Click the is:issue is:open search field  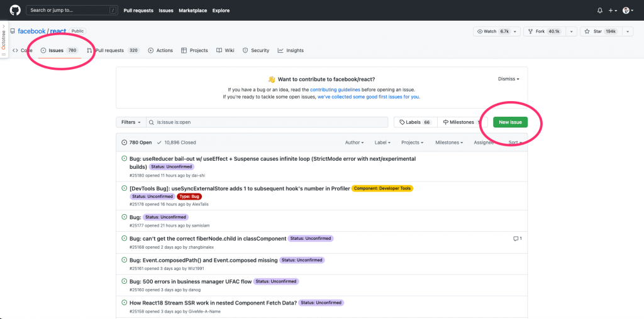click(267, 122)
